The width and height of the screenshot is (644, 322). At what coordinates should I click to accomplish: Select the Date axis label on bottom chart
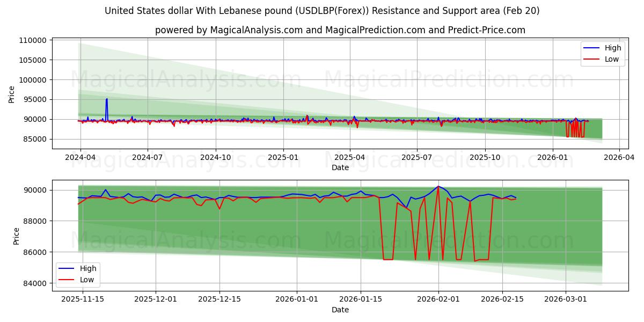pyautogui.click(x=341, y=310)
